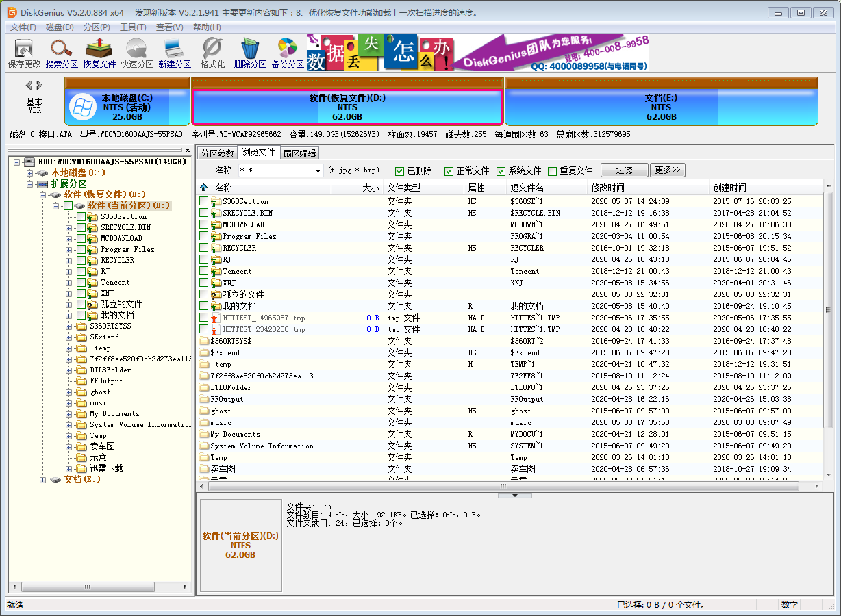Click the 快速分区 quick partition icon
The width and height of the screenshot is (841, 616).
point(137,53)
